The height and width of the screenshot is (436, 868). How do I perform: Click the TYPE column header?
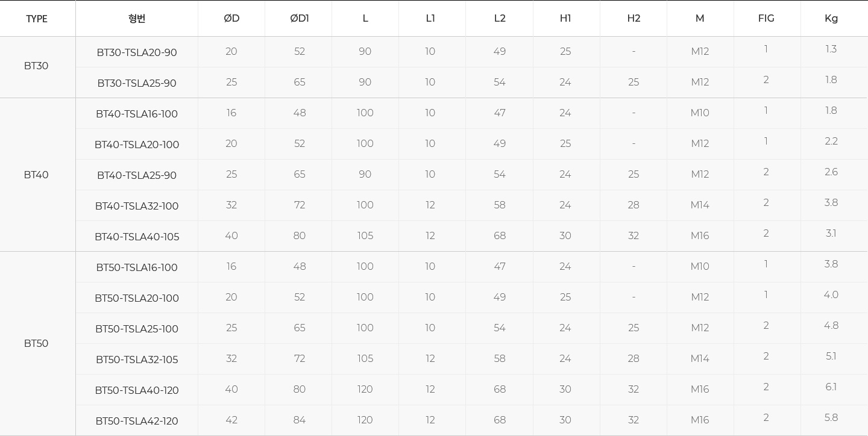[x=37, y=19]
